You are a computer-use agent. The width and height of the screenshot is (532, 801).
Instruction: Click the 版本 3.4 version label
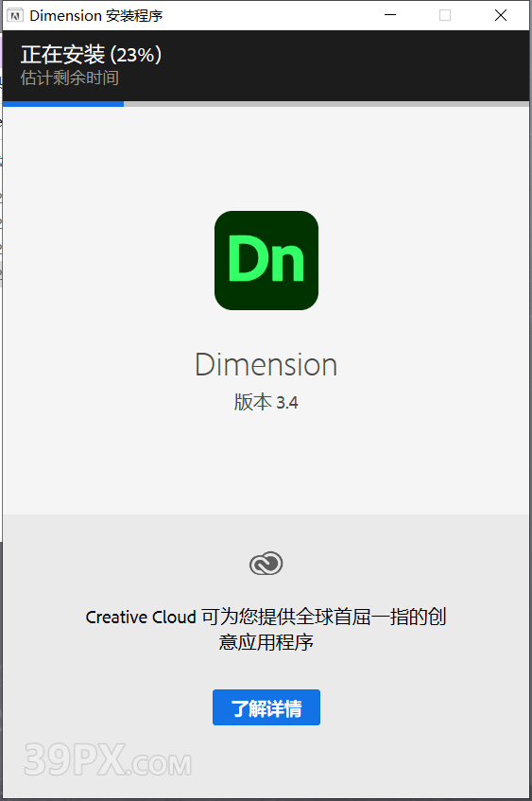click(266, 403)
